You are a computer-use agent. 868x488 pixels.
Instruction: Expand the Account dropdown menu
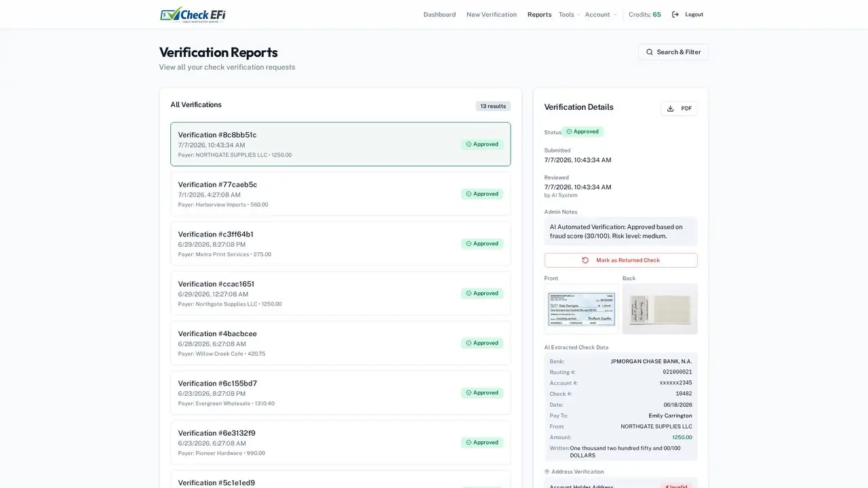point(601,14)
